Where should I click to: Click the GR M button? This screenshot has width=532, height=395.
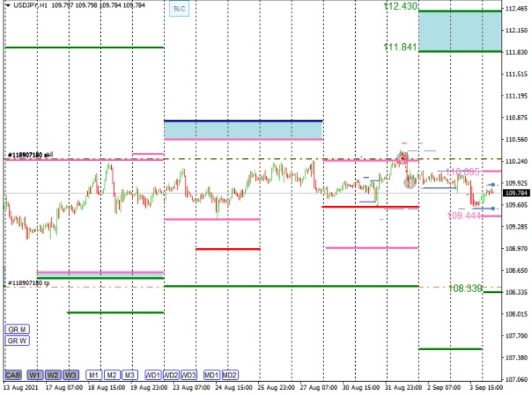17,328
